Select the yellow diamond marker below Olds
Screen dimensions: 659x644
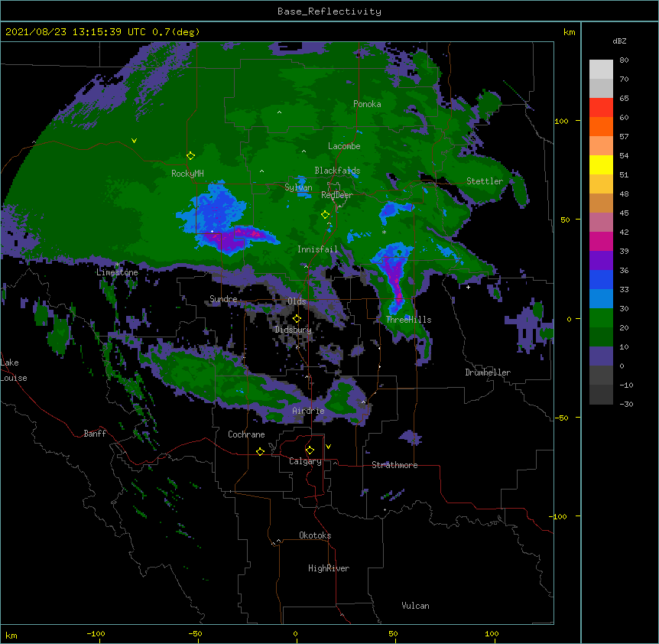coord(297,319)
